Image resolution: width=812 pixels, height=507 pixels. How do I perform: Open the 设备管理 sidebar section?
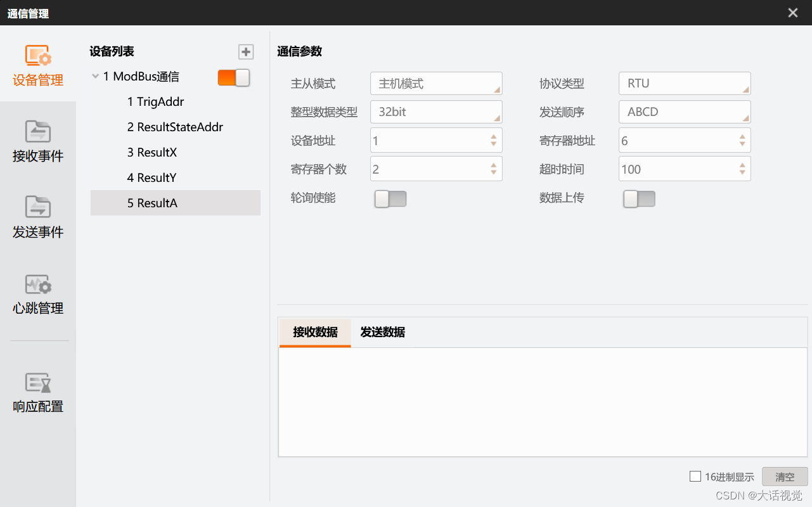(38, 66)
